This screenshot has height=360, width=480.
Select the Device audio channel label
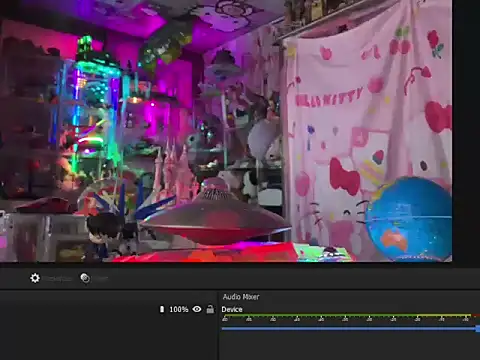tap(232, 309)
